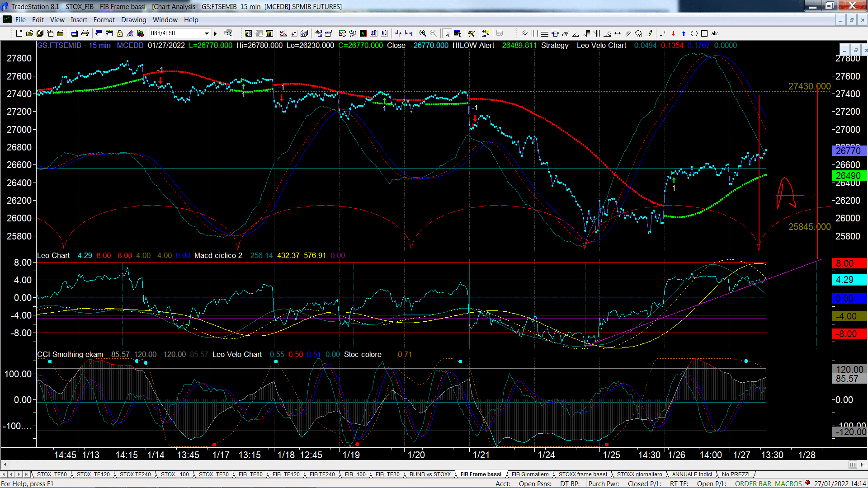868x488 pixels.
Task: Click the last-tab scroll button
Action: point(27,474)
